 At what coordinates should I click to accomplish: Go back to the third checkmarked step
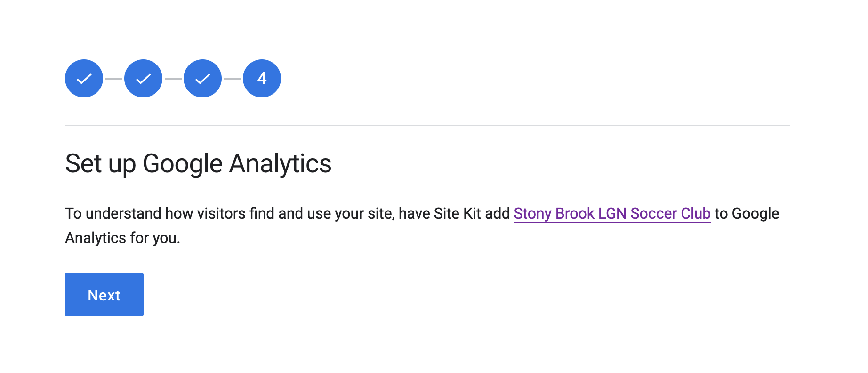pyautogui.click(x=202, y=78)
